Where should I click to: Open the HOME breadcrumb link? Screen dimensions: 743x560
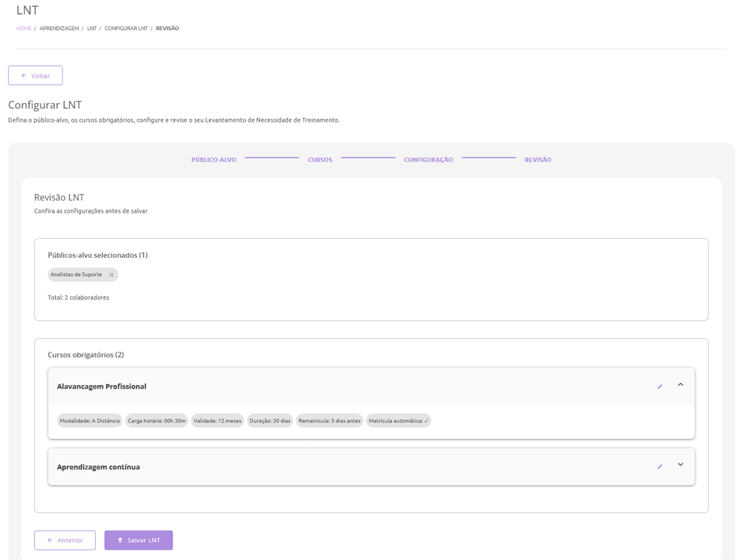pyautogui.click(x=24, y=29)
